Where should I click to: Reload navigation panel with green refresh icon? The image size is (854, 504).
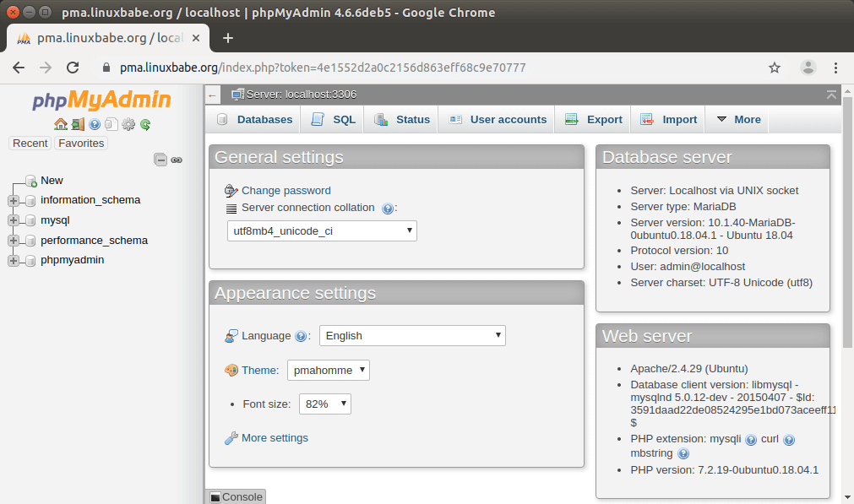[145, 124]
